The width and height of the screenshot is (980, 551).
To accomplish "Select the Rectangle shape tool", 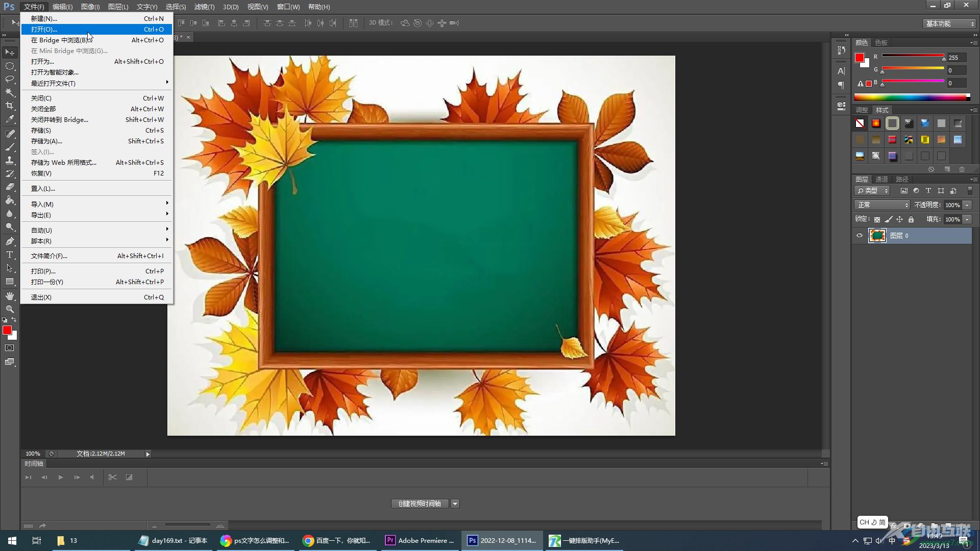I will click(10, 282).
